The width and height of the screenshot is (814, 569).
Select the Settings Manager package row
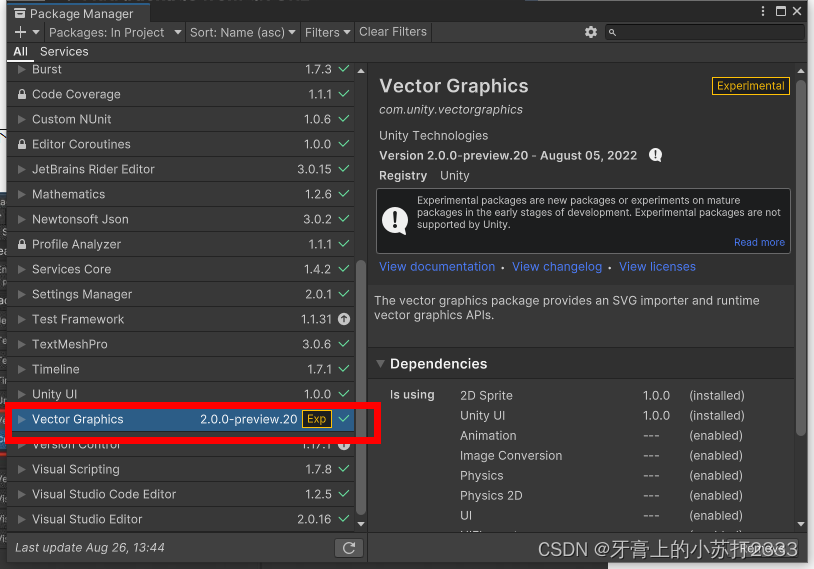(x=181, y=294)
